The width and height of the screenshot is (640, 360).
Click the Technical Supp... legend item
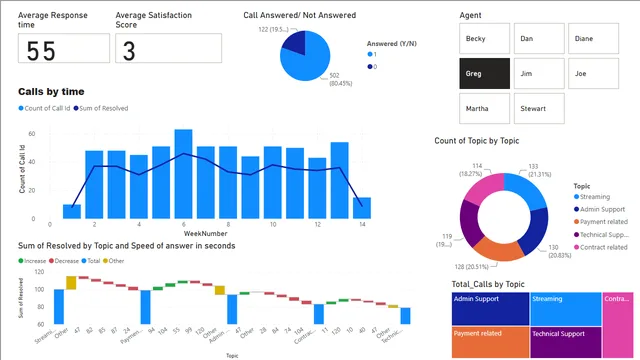coord(602,235)
